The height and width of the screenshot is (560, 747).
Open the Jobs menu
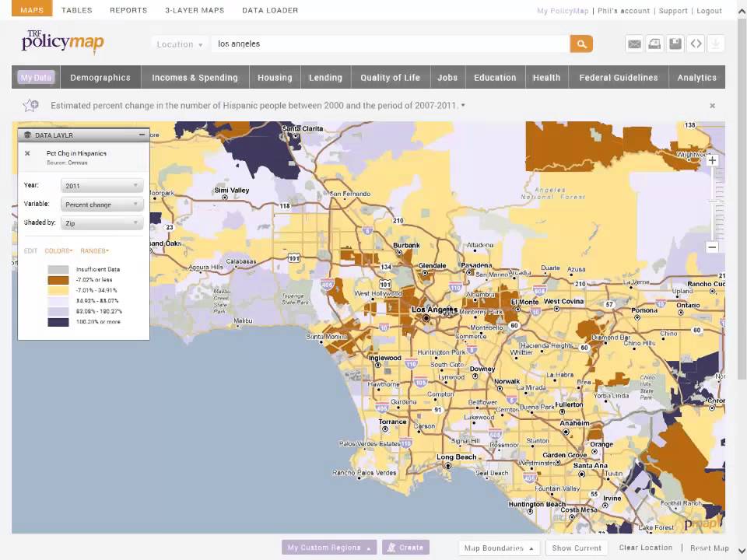point(447,77)
